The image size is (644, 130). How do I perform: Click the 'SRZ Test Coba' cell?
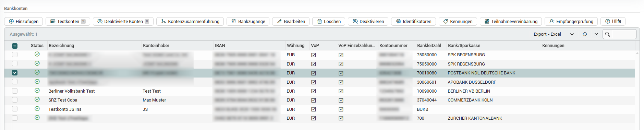tap(63, 100)
